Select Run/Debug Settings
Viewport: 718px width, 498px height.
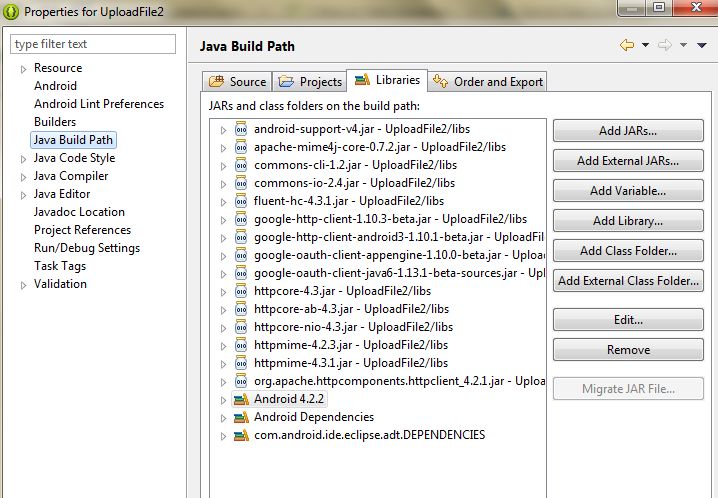click(87, 248)
